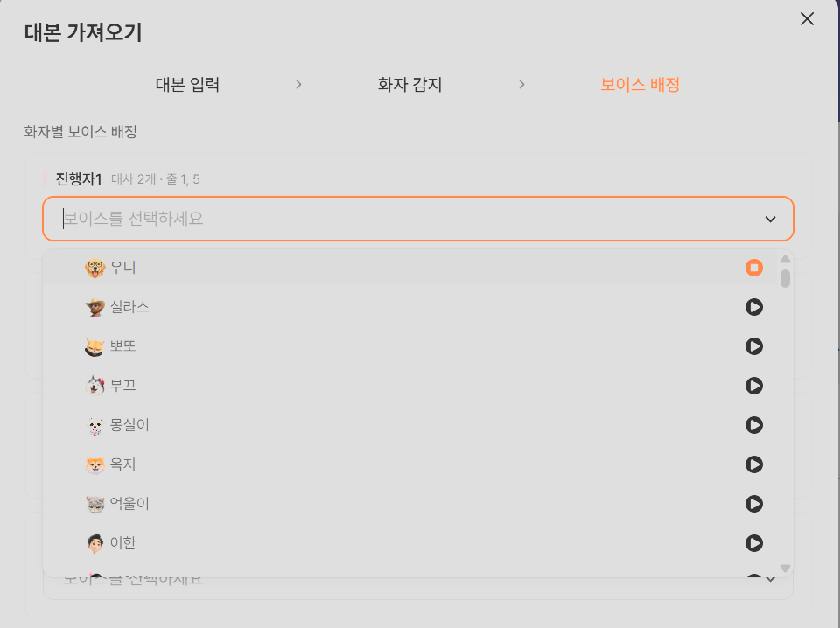Play the 억울이 voice preview
This screenshot has height=628, width=840.
(753, 504)
